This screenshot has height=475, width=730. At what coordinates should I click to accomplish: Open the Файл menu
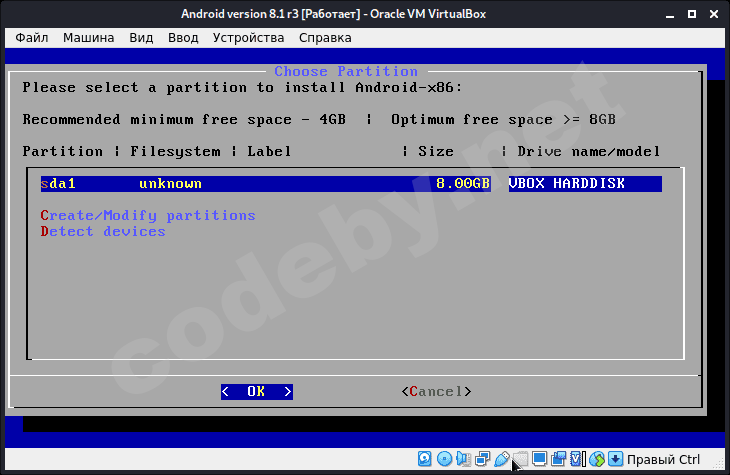tap(32, 37)
